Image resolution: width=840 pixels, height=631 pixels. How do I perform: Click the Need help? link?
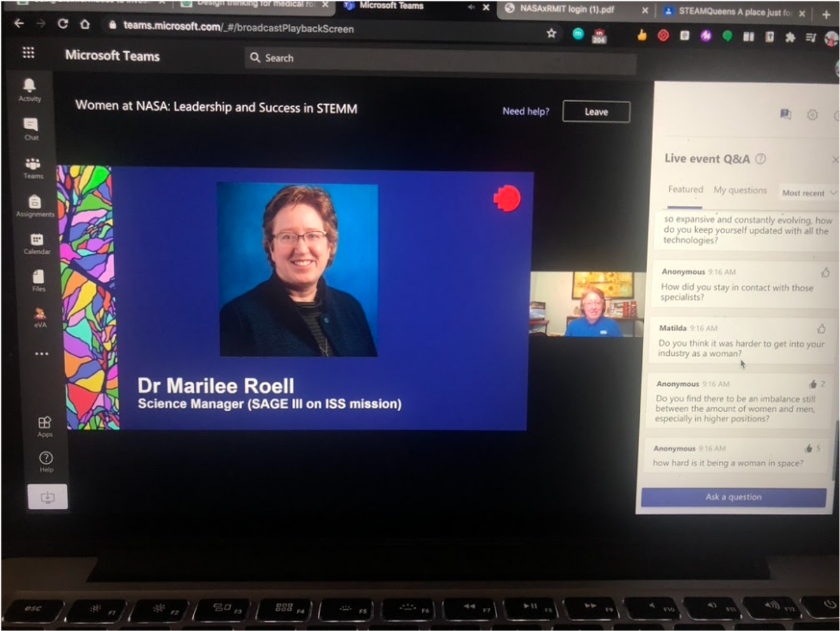(526, 111)
